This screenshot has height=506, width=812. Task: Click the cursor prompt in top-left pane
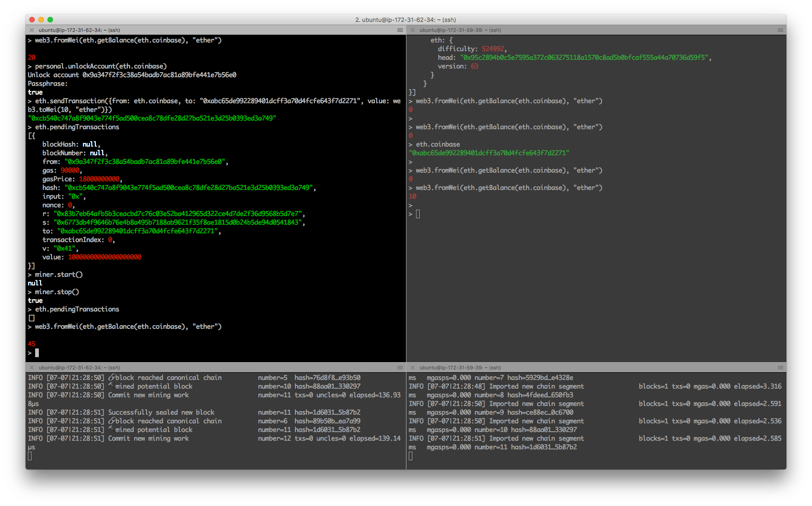coord(37,353)
